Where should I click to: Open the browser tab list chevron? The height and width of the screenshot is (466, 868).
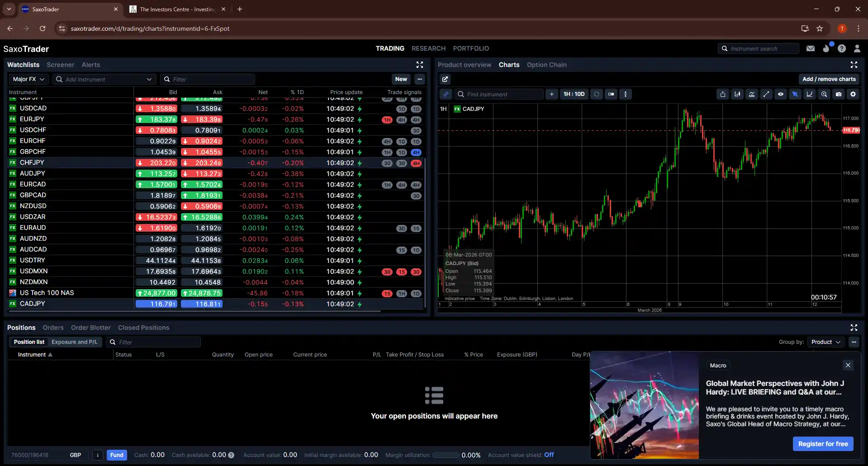pyautogui.click(x=9, y=9)
